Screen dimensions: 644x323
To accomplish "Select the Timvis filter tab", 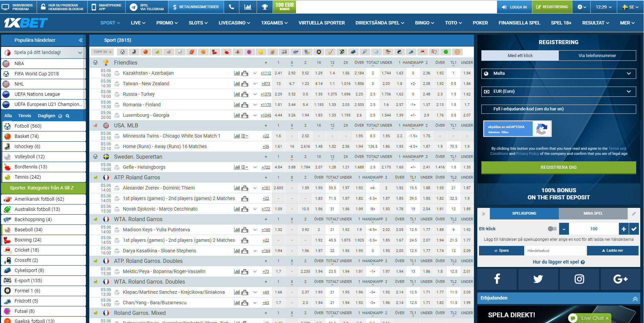I will (x=24, y=116).
